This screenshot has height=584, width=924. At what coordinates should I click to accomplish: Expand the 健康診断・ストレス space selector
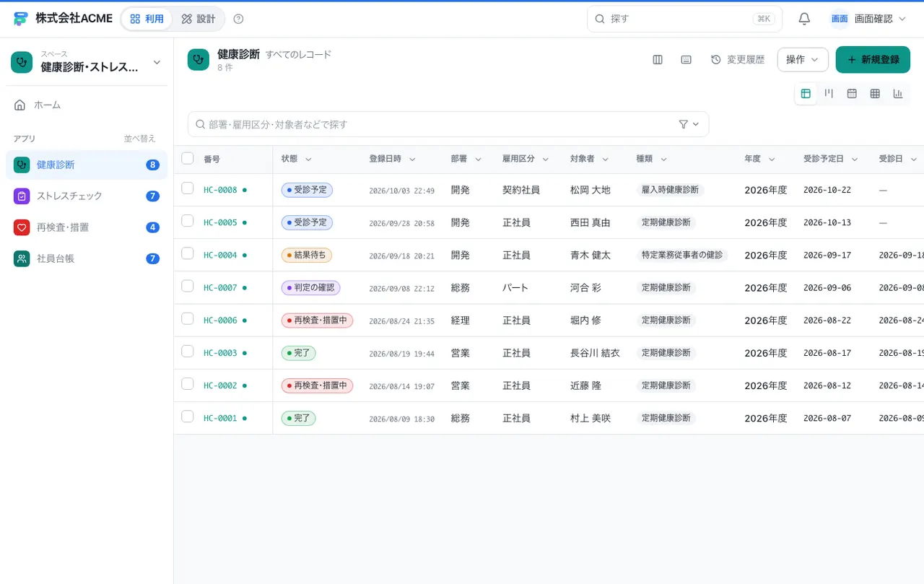(87, 63)
